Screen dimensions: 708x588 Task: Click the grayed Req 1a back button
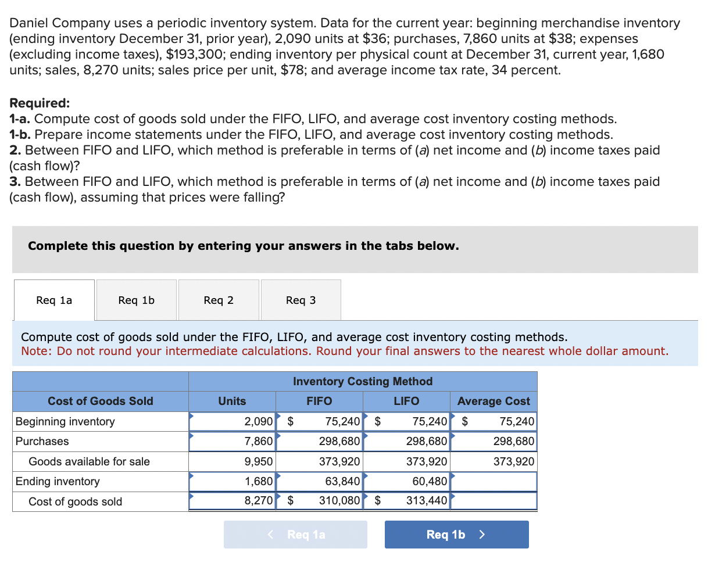(295, 534)
